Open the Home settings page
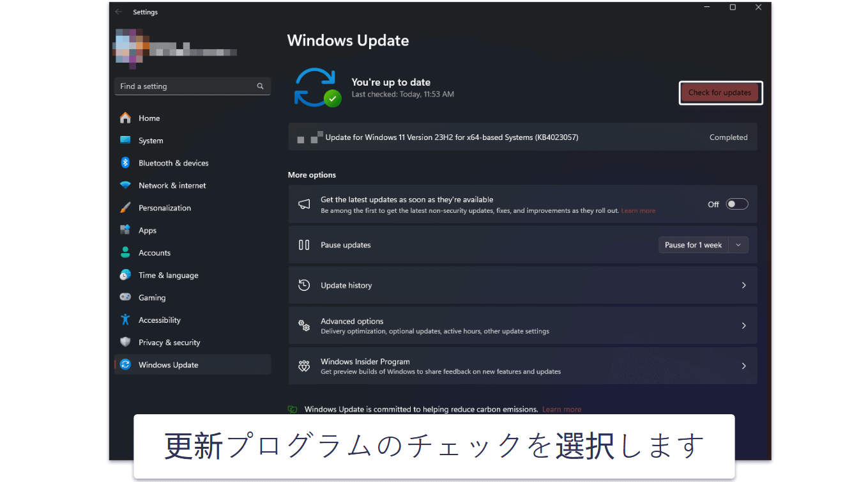 point(192,118)
